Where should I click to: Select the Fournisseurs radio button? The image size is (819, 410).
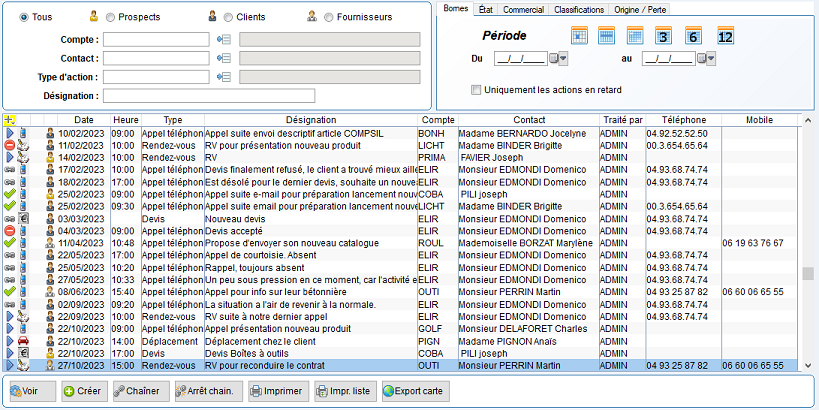tap(327, 17)
